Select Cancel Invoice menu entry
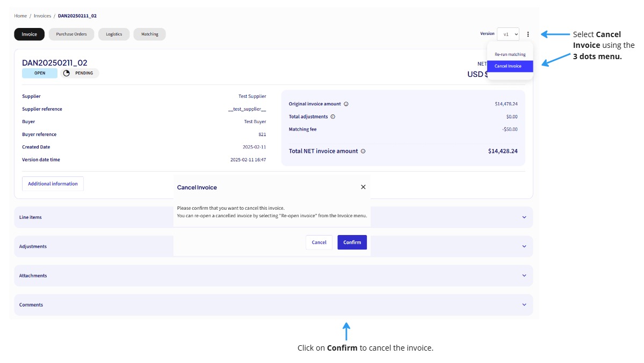 [x=510, y=66]
